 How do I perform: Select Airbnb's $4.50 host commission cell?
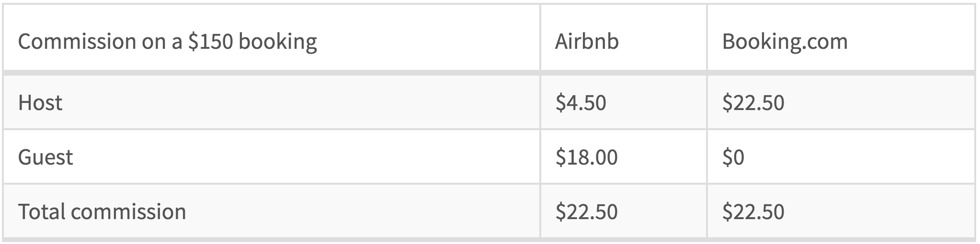pos(581,103)
